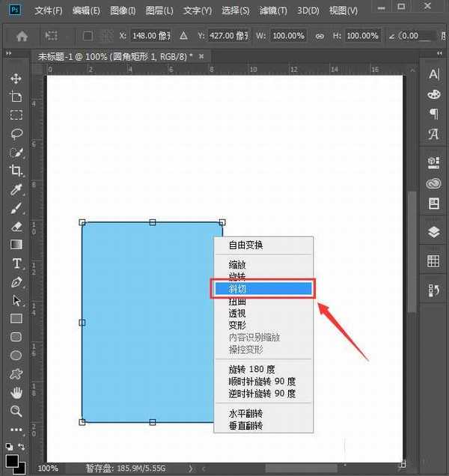
Task: Open the status bar info arrow menu
Action: tap(190, 468)
